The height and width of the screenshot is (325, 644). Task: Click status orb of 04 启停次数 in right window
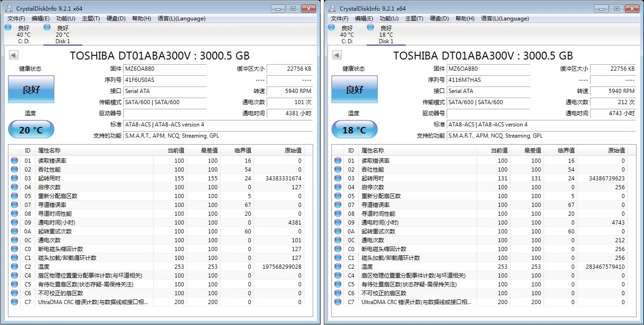pos(338,187)
